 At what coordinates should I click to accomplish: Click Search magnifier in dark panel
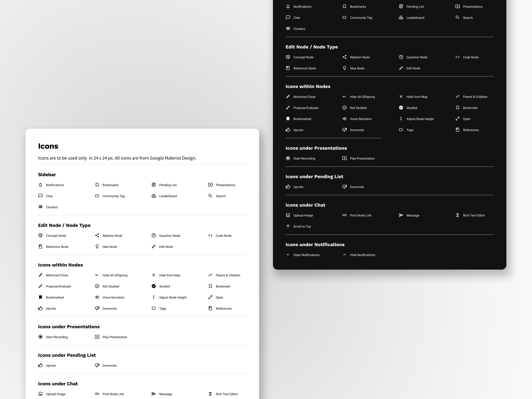coord(458,17)
